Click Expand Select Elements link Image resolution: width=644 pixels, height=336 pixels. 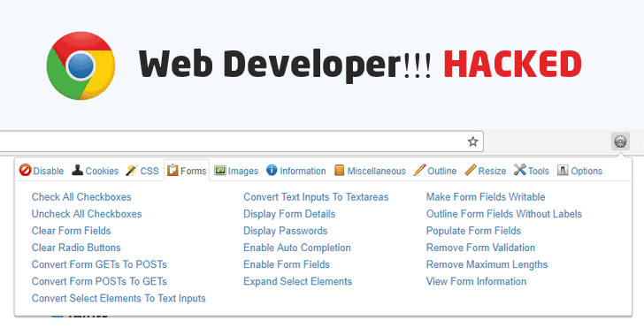(298, 281)
